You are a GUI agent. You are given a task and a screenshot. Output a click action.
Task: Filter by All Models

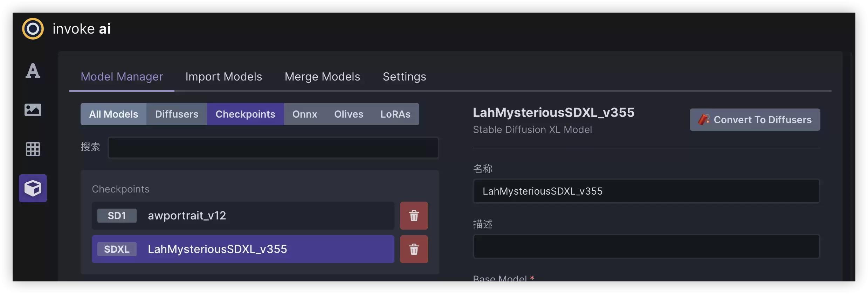click(x=113, y=114)
